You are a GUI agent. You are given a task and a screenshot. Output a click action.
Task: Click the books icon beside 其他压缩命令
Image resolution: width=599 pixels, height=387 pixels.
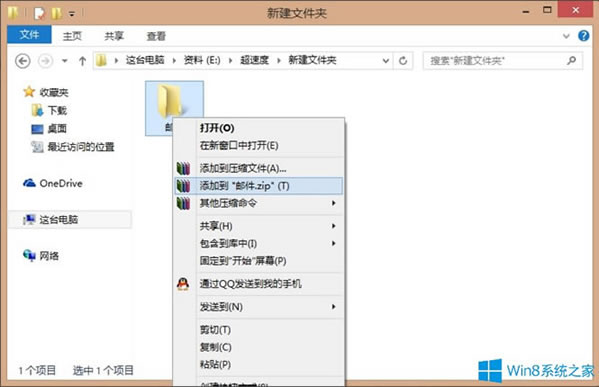coord(183,203)
